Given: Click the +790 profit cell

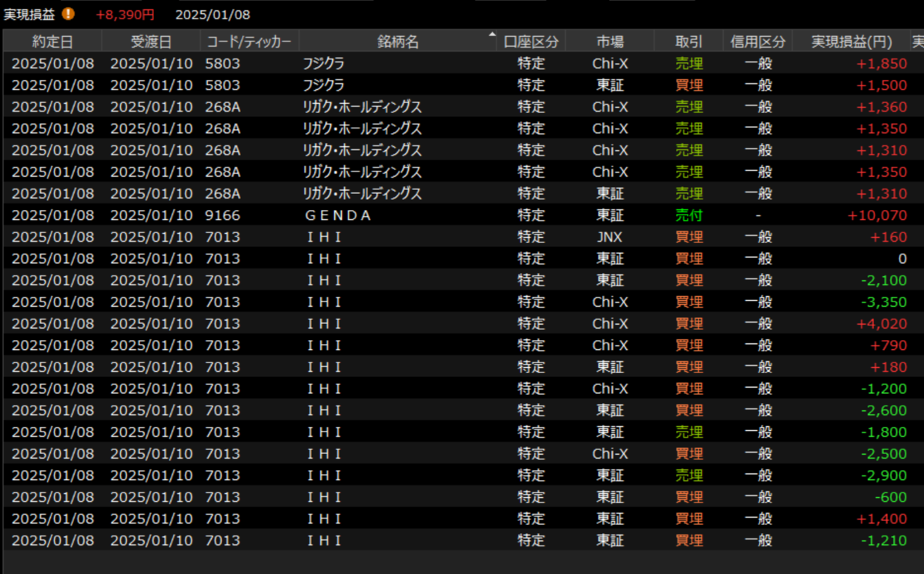Looking at the screenshot, I should [889, 345].
